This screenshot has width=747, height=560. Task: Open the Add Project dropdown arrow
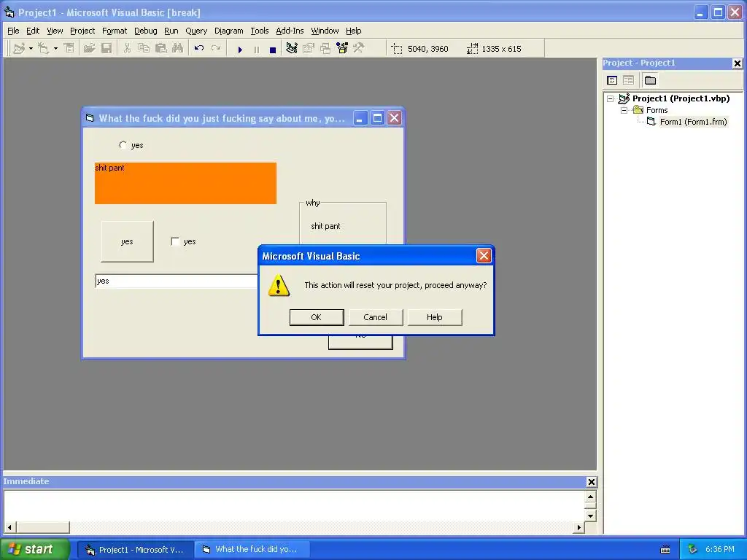31,49
